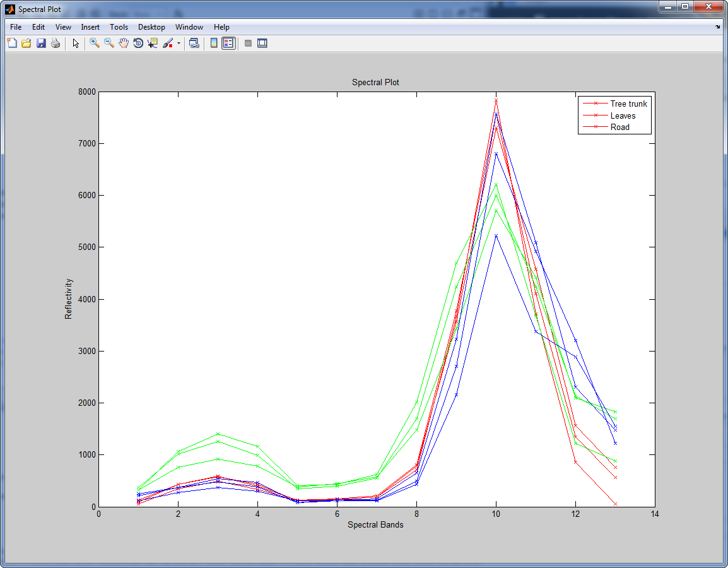This screenshot has width=728, height=568.
Task: Click the New Figure icon
Action: tap(12, 44)
